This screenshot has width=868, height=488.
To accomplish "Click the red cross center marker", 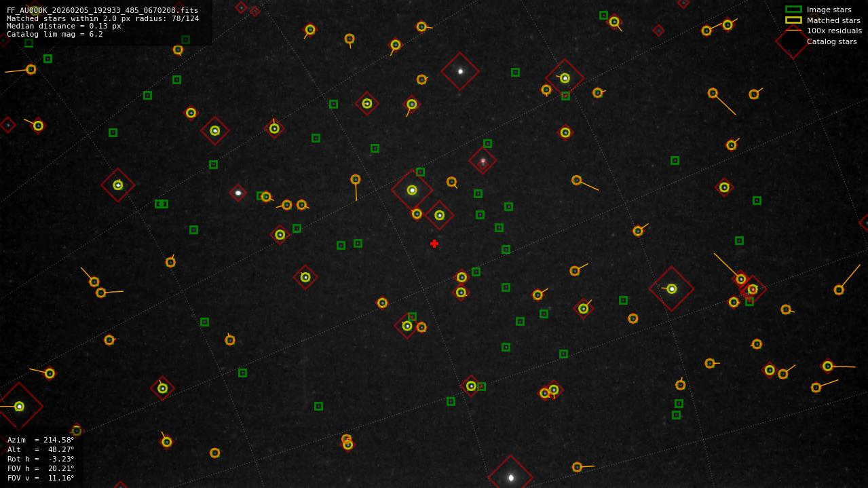I will pos(434,244).
